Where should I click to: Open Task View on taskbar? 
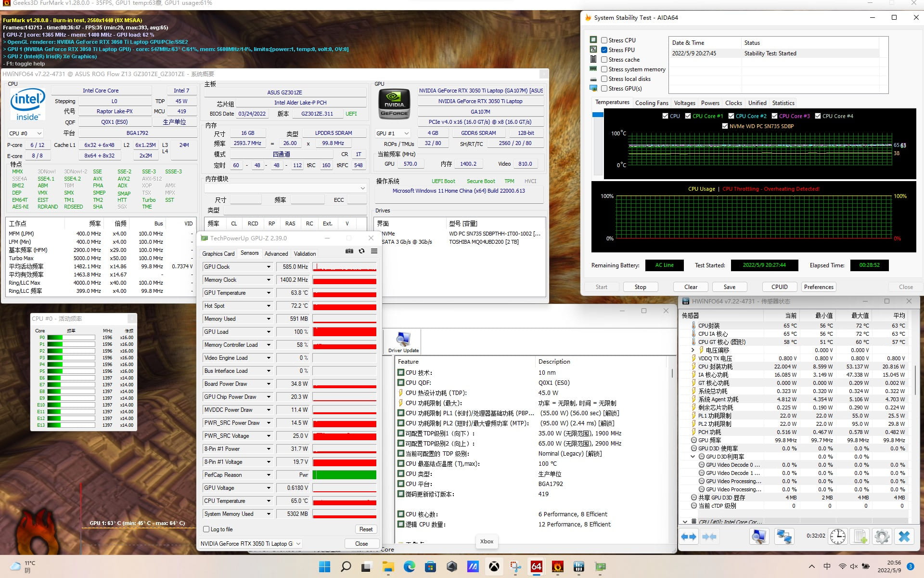click(367, 566)
